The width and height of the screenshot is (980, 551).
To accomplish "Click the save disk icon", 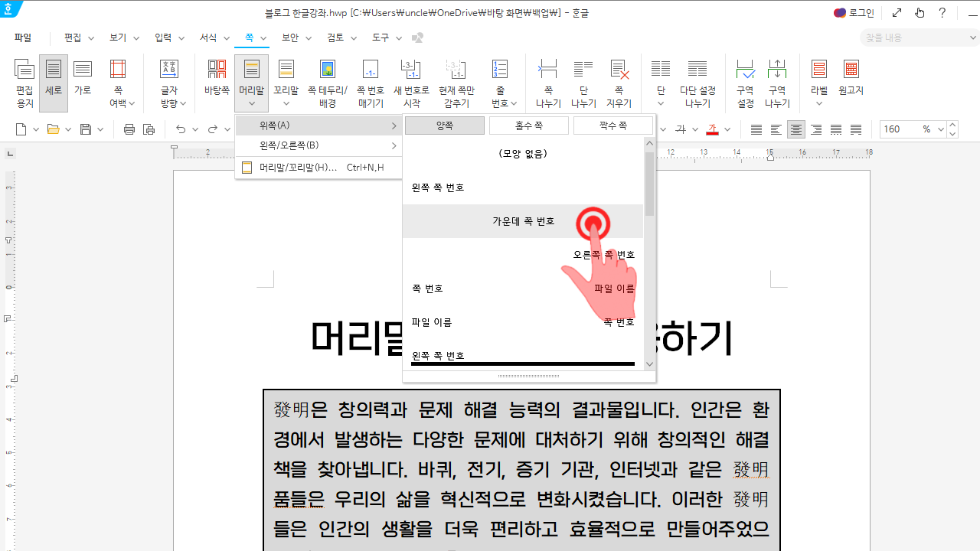I will point(86,129).
